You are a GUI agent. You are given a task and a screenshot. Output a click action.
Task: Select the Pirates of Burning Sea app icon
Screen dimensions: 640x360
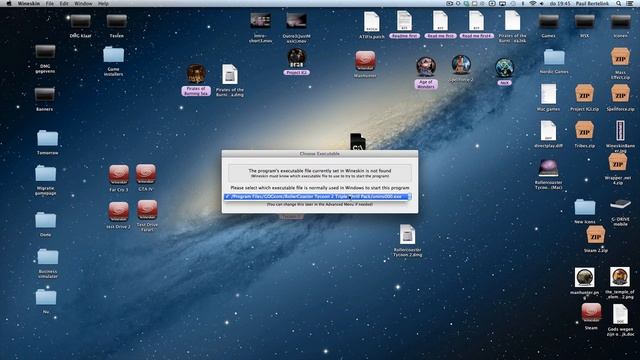(x=196, y=74)
